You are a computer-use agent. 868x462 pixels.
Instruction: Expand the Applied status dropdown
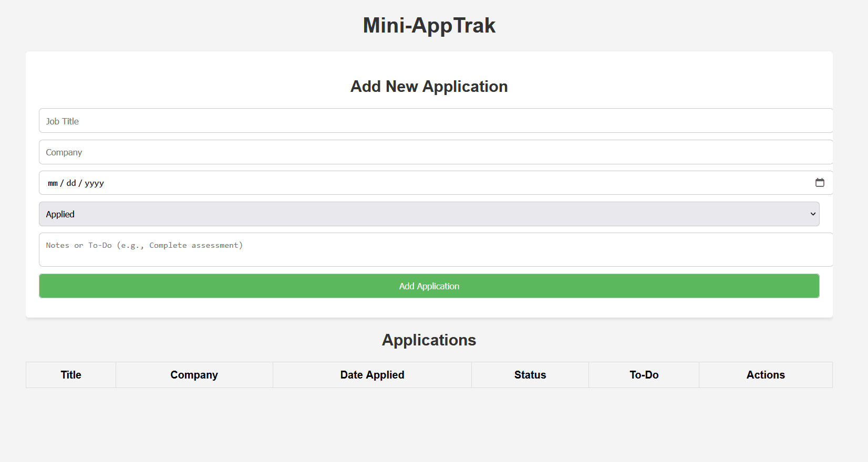click(x=429, y=214)
